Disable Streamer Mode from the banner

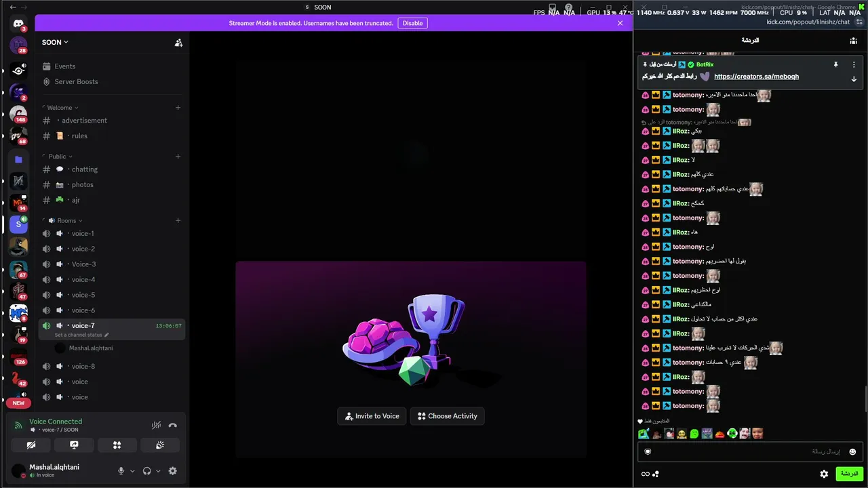(412, 23)
